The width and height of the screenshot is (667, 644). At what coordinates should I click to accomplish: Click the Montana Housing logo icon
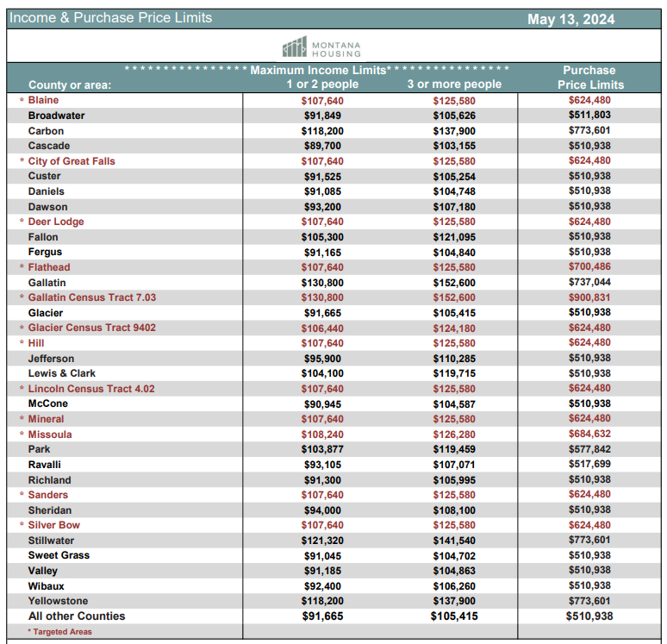click(x=295, y=47)
